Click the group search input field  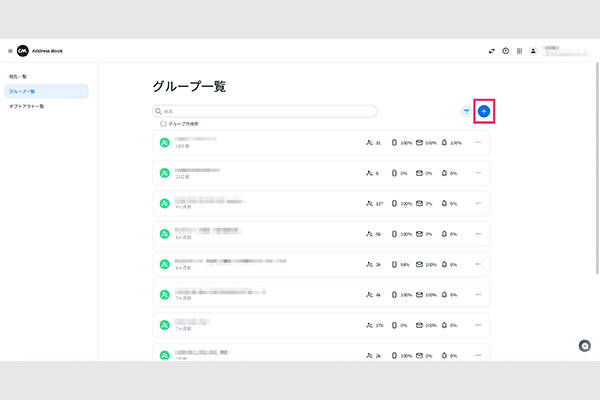click(265, 111)
